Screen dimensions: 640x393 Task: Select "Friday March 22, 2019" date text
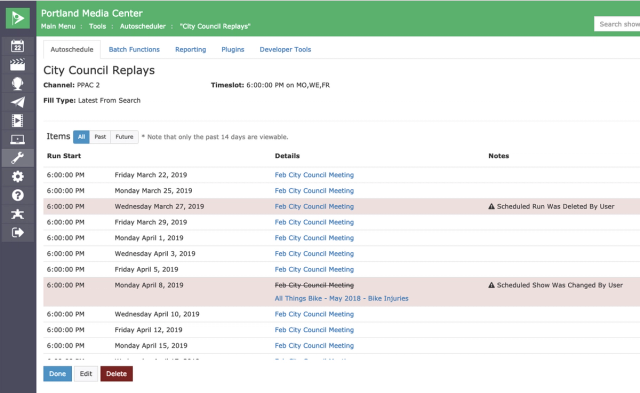(x=151, y=175)
